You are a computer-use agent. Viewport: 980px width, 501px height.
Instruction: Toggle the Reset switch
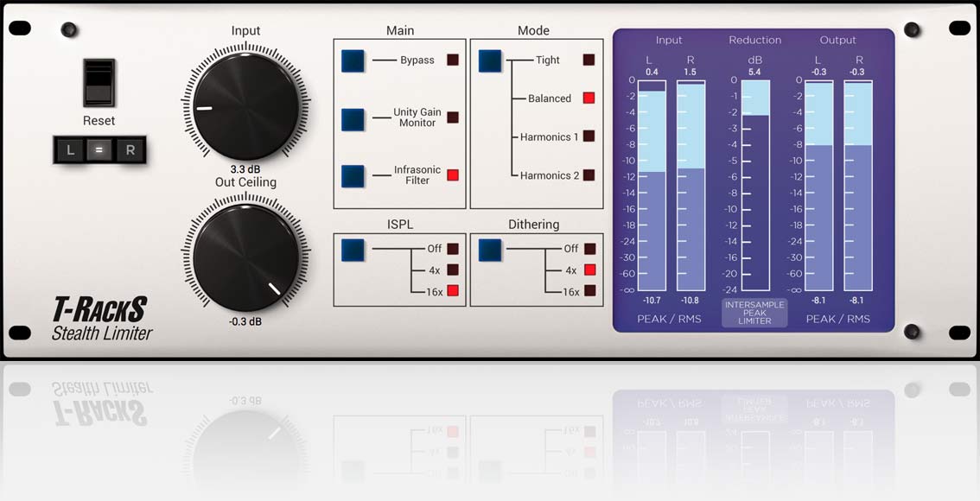point(99,83)
